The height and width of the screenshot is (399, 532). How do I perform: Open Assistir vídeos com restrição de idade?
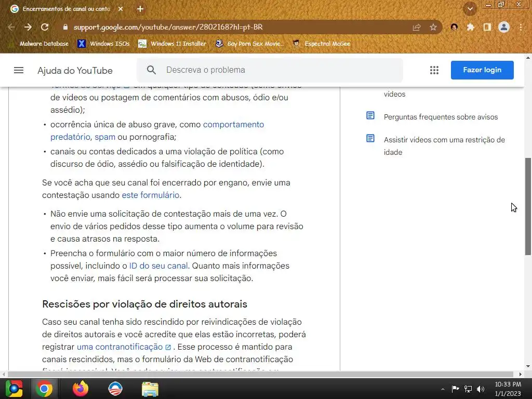pyautogui.click(x=444, y=146)
